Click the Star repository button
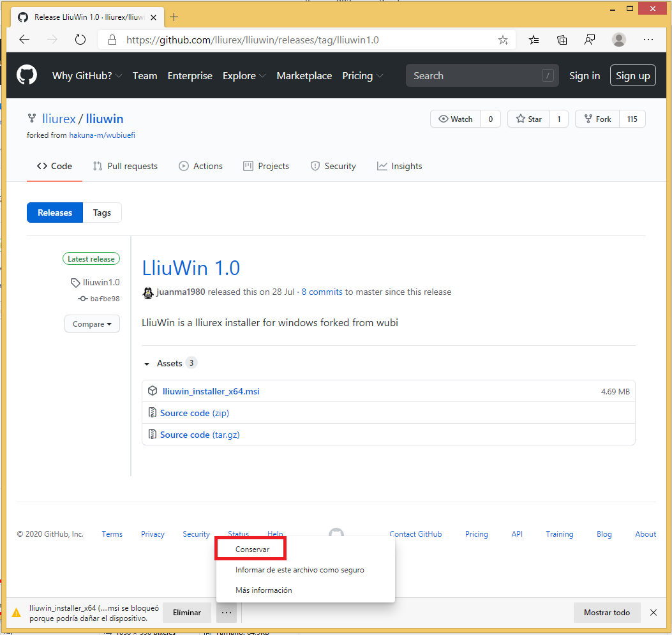 tap(528, 119)
